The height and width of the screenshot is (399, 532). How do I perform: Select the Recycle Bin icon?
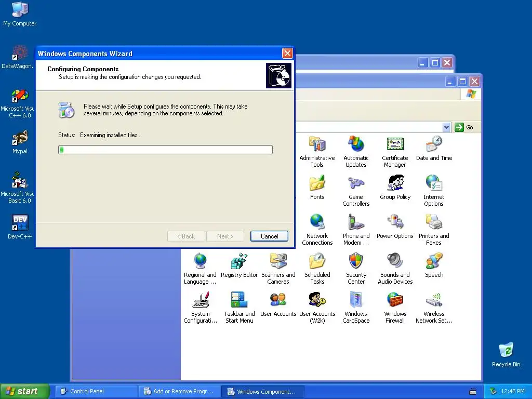[506, 354]
